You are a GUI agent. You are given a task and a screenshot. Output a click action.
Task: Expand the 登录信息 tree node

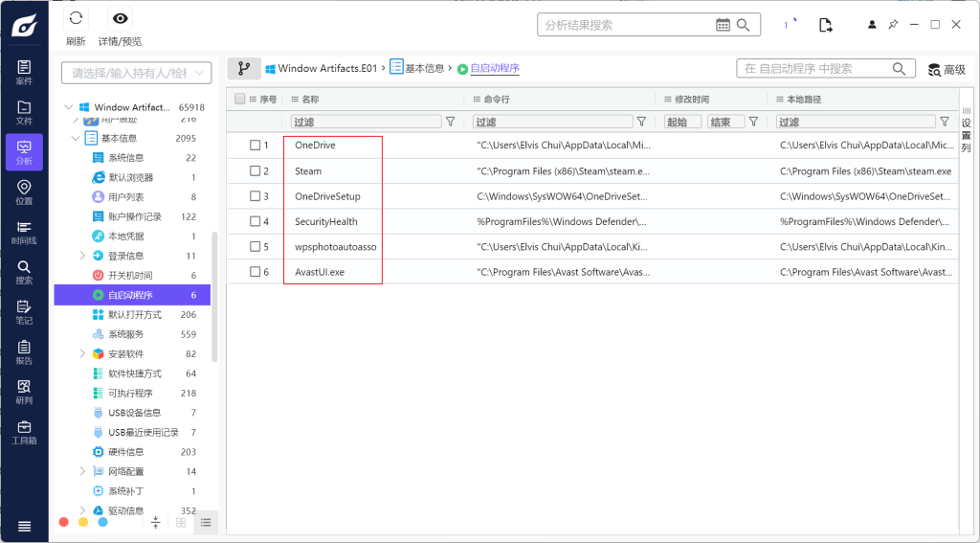tap(82, 256)
